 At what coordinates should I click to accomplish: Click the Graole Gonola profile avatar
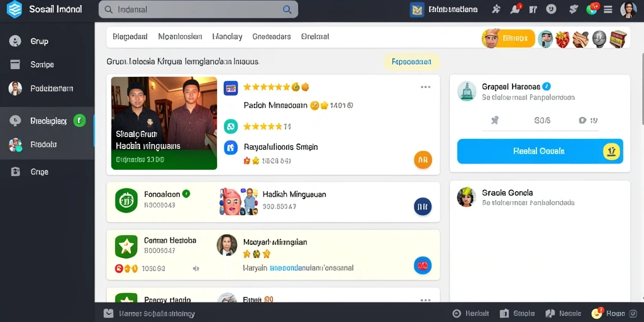tap(467, 197)
